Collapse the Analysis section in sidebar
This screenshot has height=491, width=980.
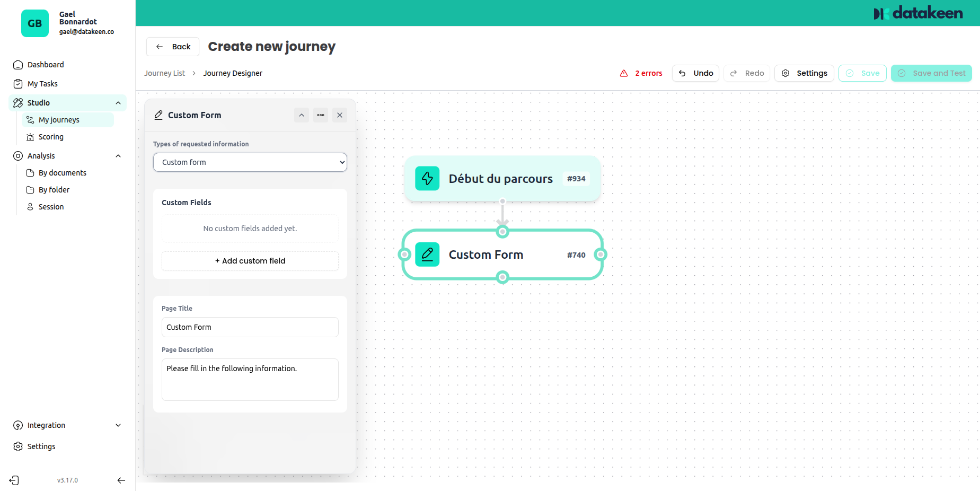click(118, 156)
